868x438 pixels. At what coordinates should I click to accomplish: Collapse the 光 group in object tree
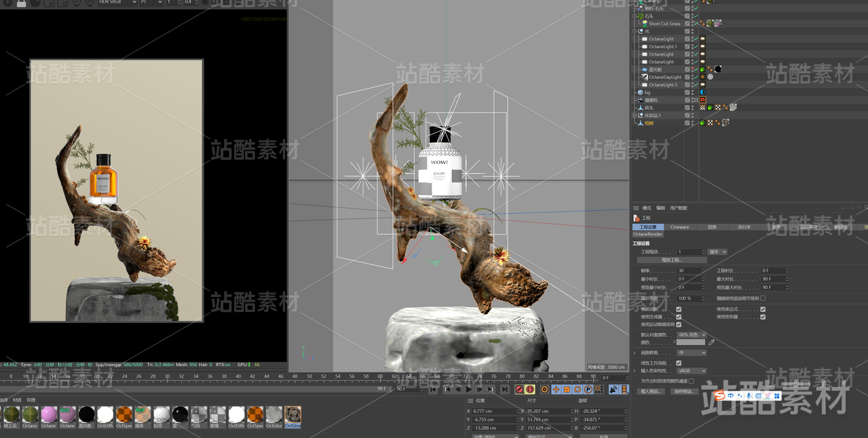point(635,31)
